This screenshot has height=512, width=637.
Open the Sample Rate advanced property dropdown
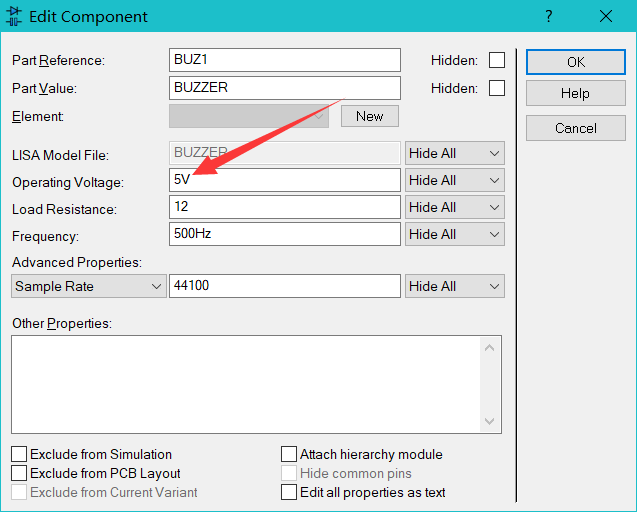(89, 286)
